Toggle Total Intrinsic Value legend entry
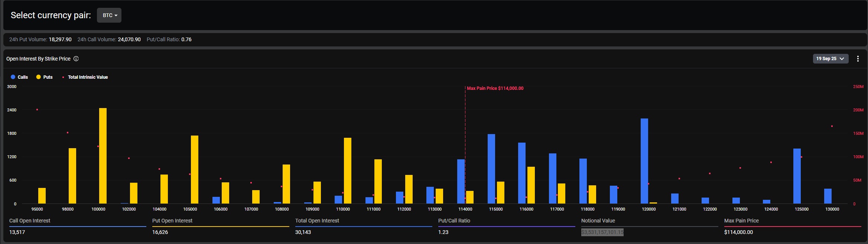The image size is (868, 244). (85, 77)
